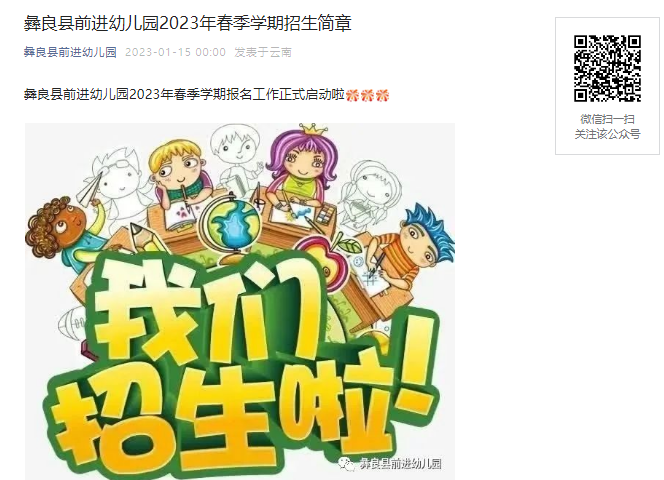Click the curly brown-haired child in the poster
This screenshot has width=664, height=480.
[x=57, y=231]
